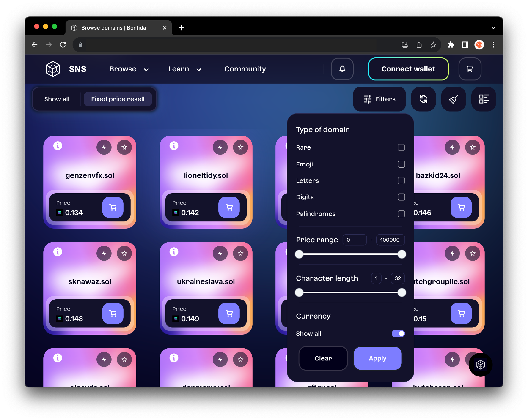The height and width of the screenshot is (420, 528).
Task: Select the Fixed price resell tab
Action: coord(118,99)
